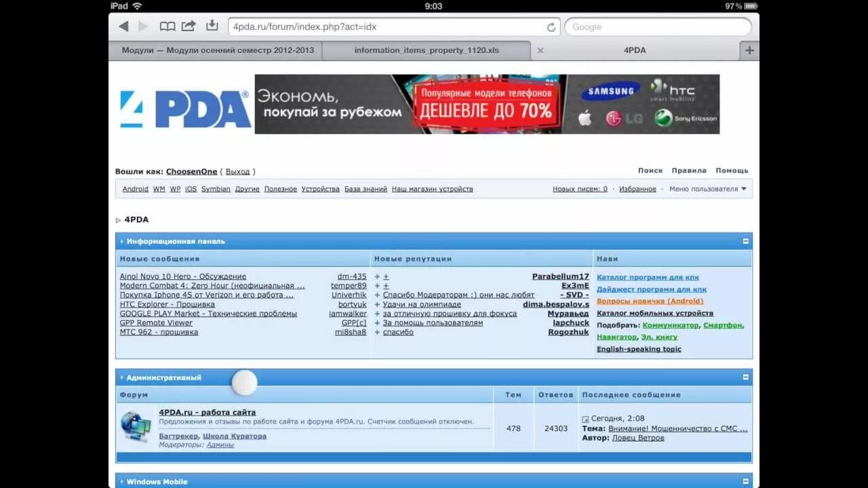The width and height of the screenshot is (868, 488).
Task: Tap the Safari forward arrow
Action: pyautogui.click(x=143, y=26)
